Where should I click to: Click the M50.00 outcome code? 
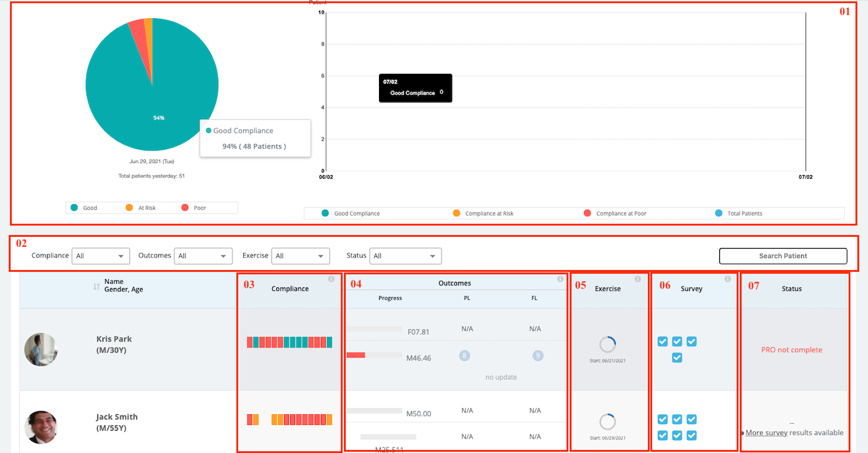418,414
